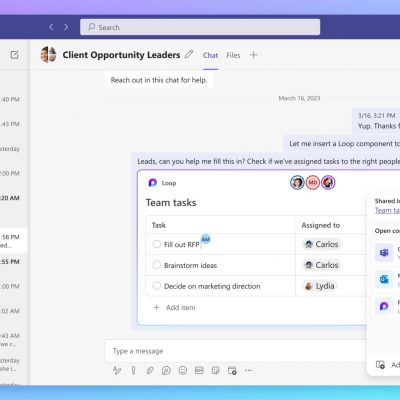This screenshot has width=400, height=400.
Task: Open component in Teams from side panel
Action: pos(384,252)
